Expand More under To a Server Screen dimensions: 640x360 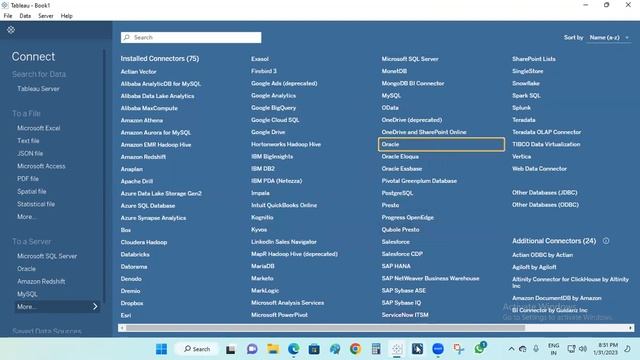pyautogui.click(x=57, y=307)
